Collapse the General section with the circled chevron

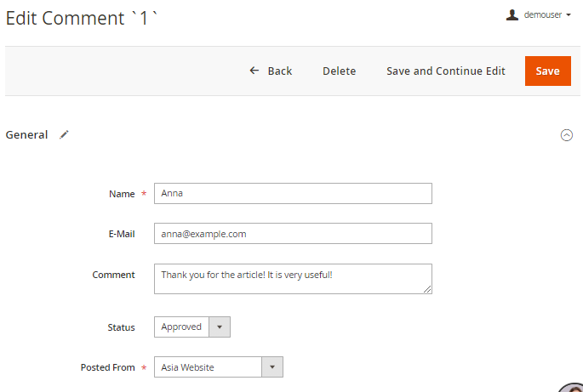567,134
